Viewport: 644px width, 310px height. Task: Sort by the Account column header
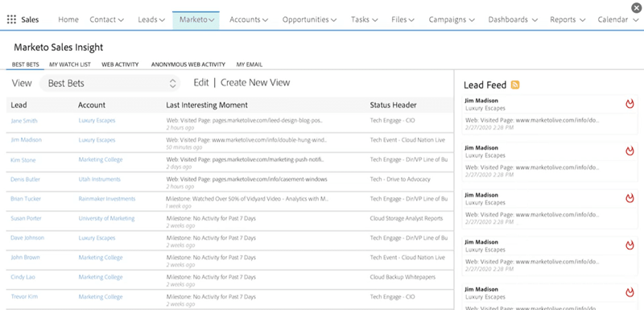(x=92, y=105)
